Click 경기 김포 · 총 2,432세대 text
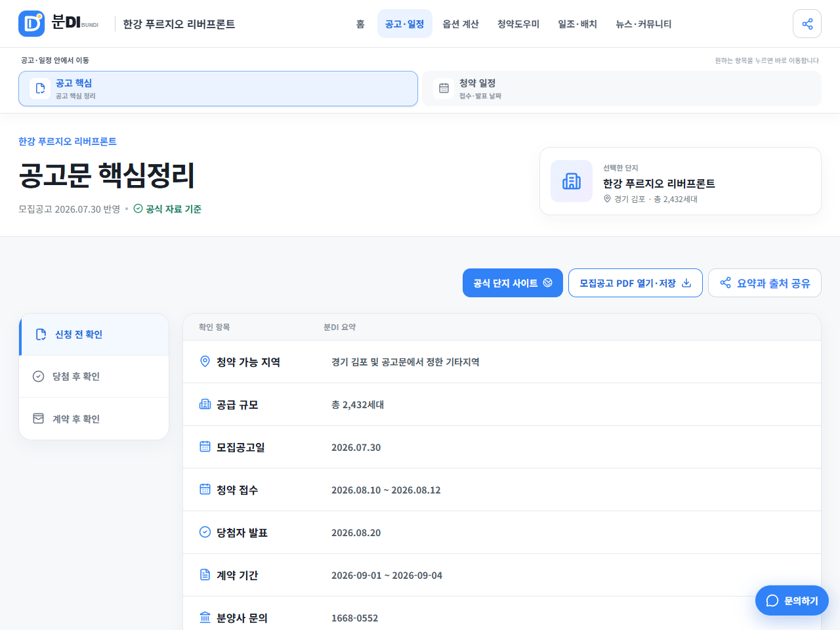Image resolution: width=840 pixels, height=630 pixels. [656, 199]
